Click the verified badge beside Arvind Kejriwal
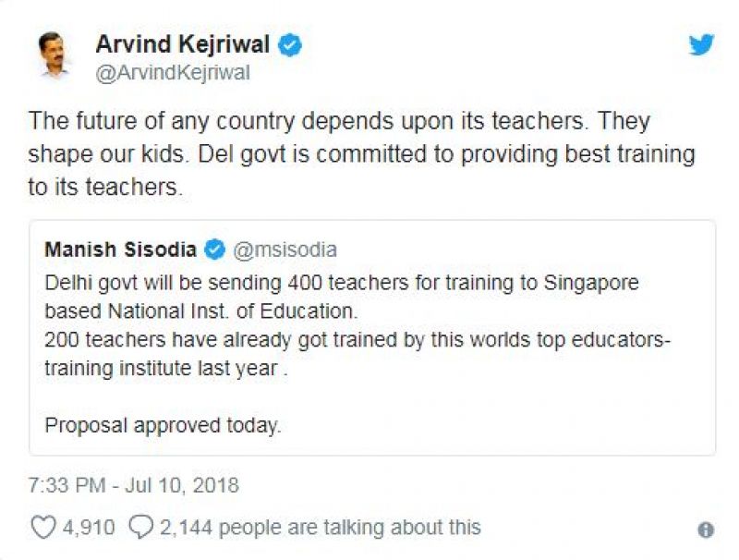 tap(290, 44)
